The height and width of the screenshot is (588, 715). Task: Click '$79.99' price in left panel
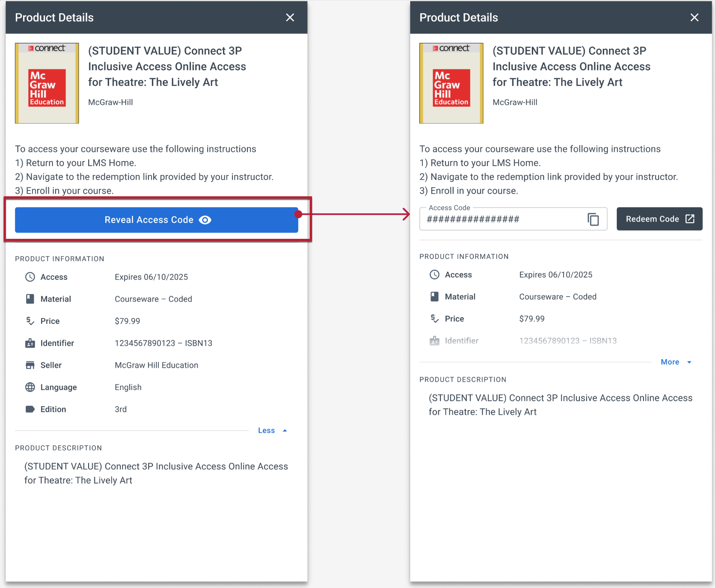[127, 321]
